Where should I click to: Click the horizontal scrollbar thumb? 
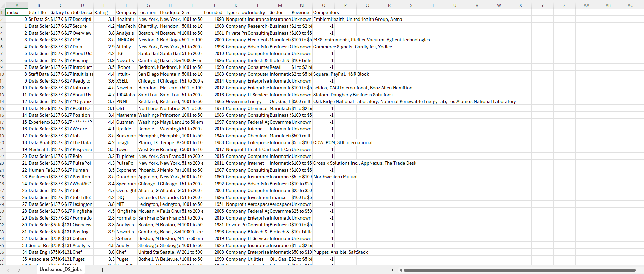click(519, 270)
